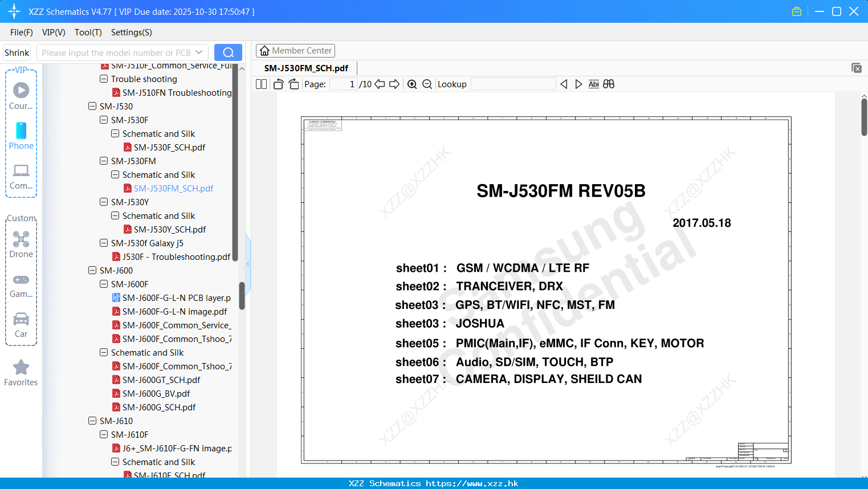Collapse the SM-J610 node
This screenshot has height=489, width=868.
pyautogui.click(x=92, y=421)
